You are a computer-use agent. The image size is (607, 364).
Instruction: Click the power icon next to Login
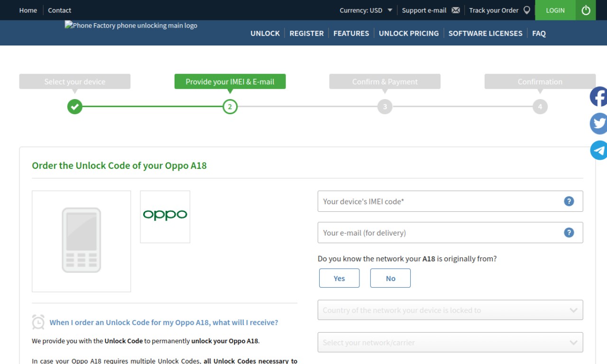pos(586,10)
